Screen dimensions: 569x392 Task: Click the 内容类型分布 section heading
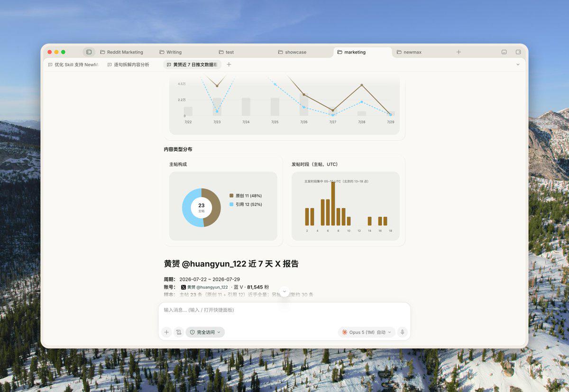click(x=178, y=149)
